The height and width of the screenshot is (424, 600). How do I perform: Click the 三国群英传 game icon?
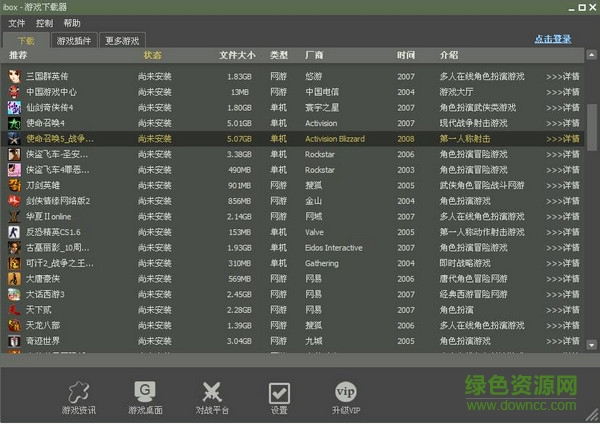[14, 76]
